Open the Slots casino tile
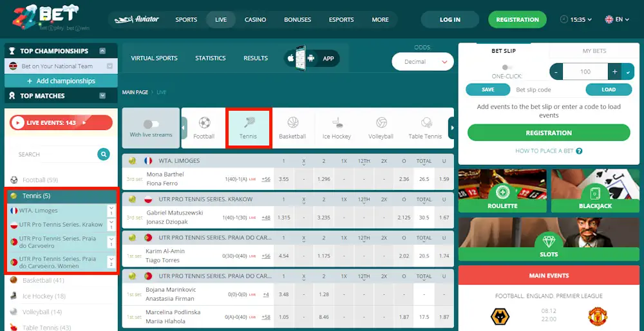 click(x=548, y=239)
